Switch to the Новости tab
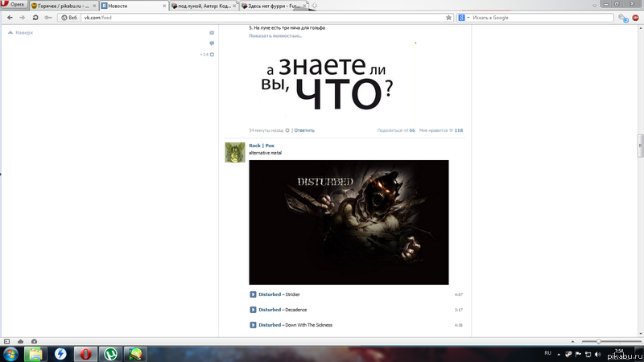This screenshot has height=362, width=644. pyautogui.click(x=129, y=6)
